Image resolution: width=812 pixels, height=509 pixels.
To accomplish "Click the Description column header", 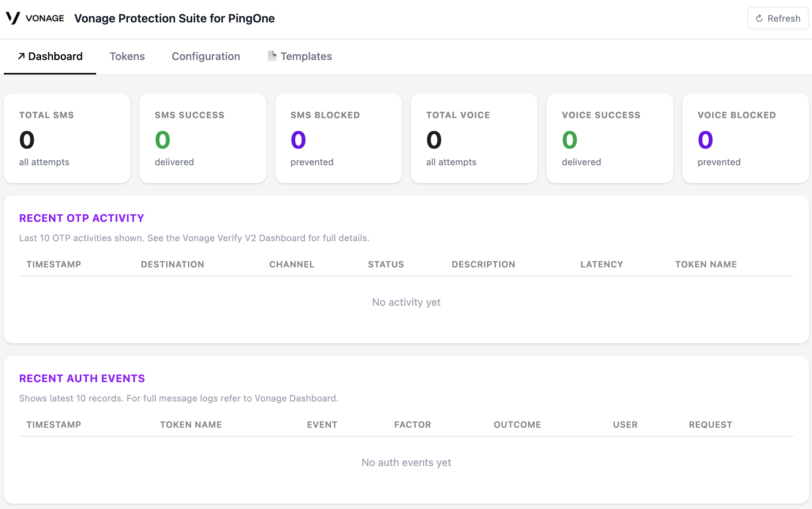I will point(483,264).
